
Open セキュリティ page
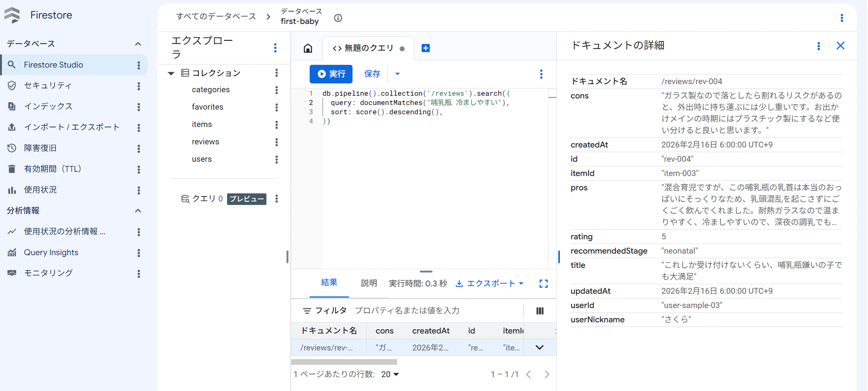coord(47,86)
